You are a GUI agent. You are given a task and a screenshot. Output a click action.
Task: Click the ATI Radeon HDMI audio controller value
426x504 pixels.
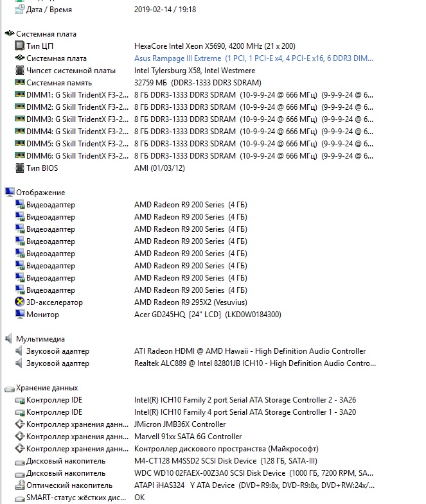pos(250,351)
